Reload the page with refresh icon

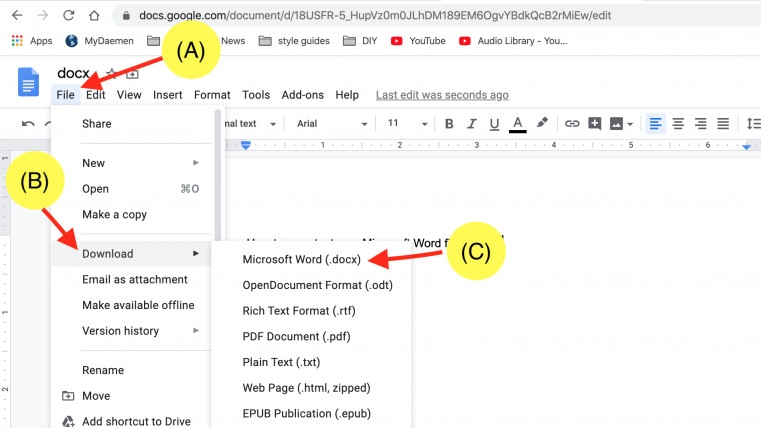tap(68, 16)
